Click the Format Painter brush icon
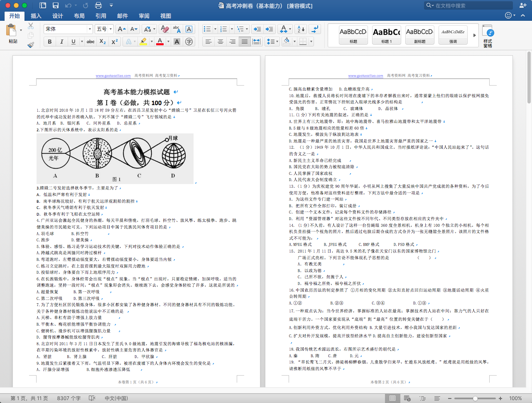Viewport: 532px width, 403px height. 31,44
